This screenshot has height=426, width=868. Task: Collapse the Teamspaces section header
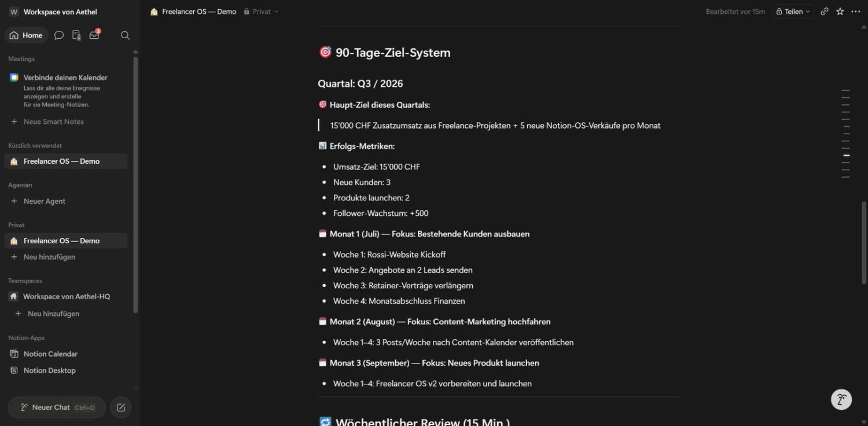pos(25,281)
